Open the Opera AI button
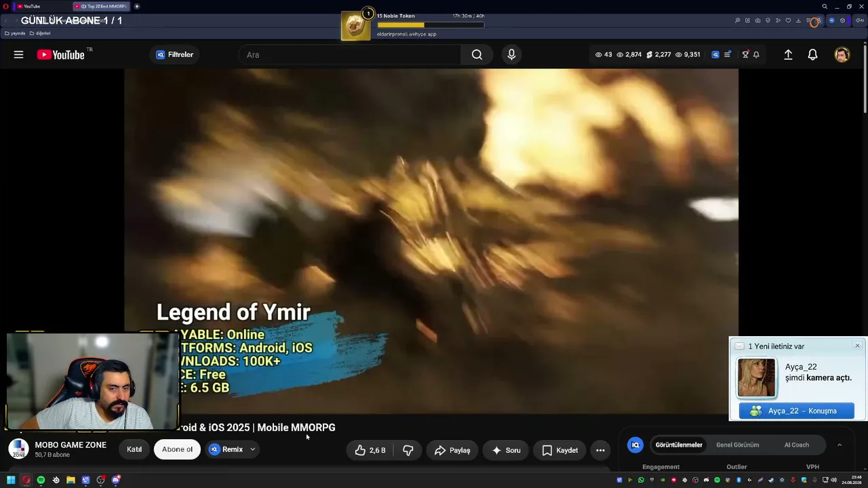This screenshot has width=868, height=488. [x=860, y=20]
